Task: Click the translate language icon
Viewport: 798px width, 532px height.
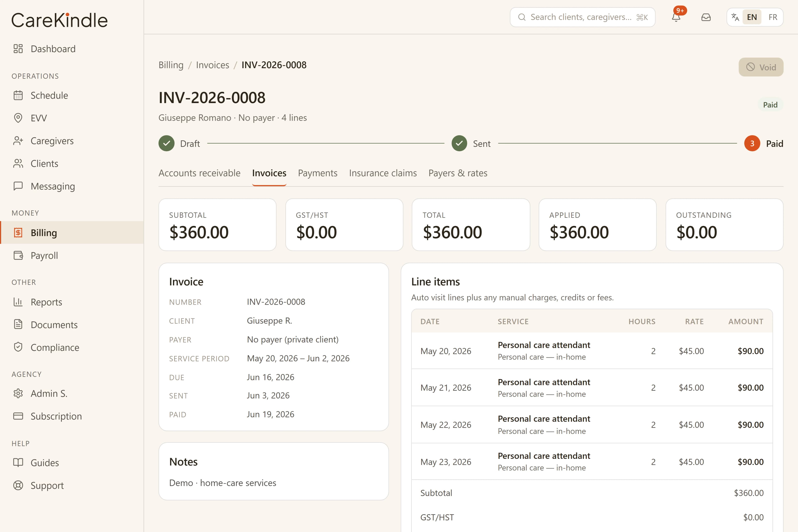Action: pyautogui.click(x=735, y=17)
